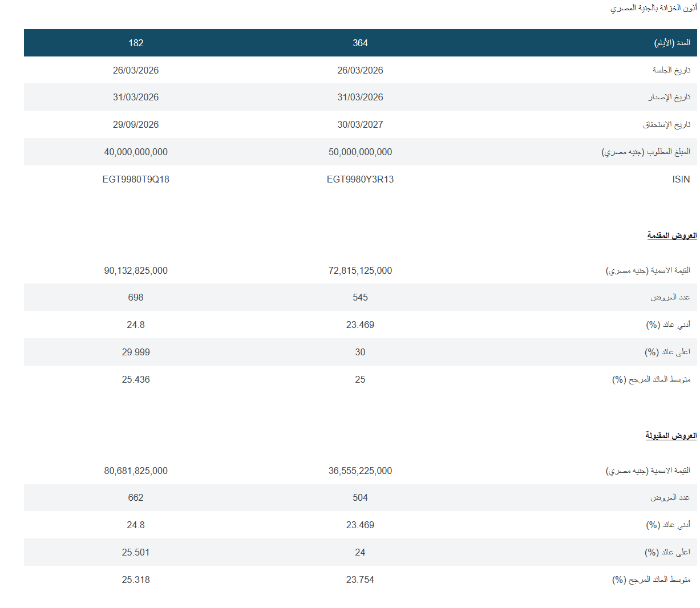Click the submitted bids count 545
Image resolution: width=700 pixels, height=608 pixels.
[x=360, y=298]
